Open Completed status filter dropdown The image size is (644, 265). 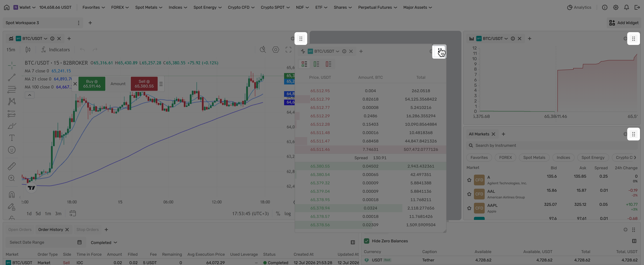pos(104,243)
